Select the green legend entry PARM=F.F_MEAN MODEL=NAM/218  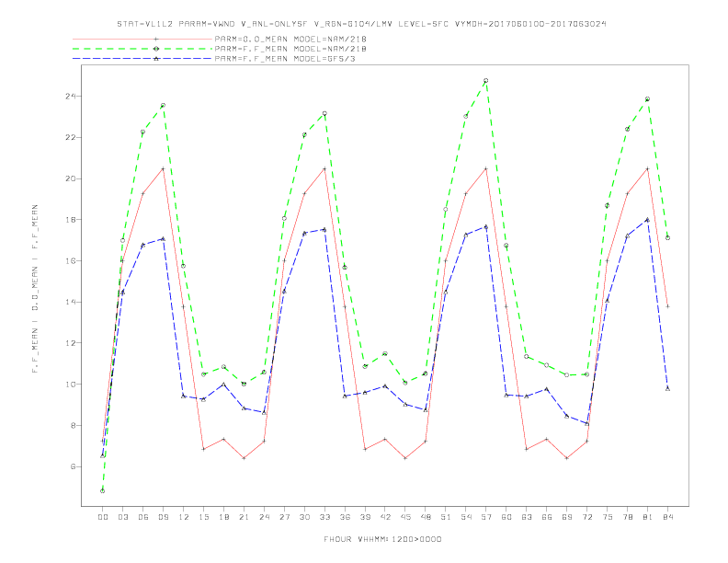(290, 49)
